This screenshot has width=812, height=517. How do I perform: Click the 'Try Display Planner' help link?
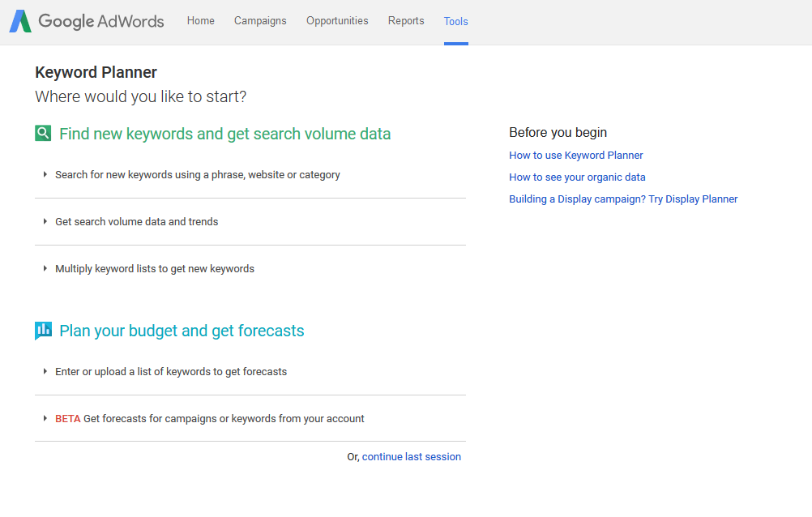623,199
